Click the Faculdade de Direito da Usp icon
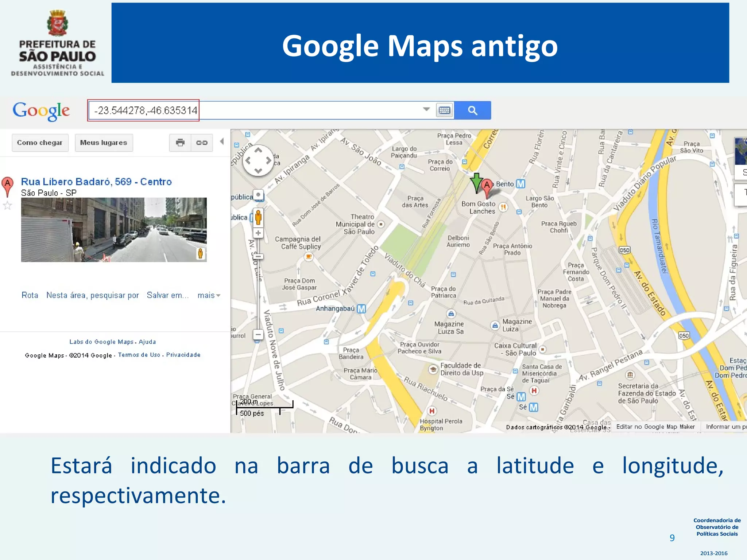Viewport: 747px width, 560px height. point(433,369)
